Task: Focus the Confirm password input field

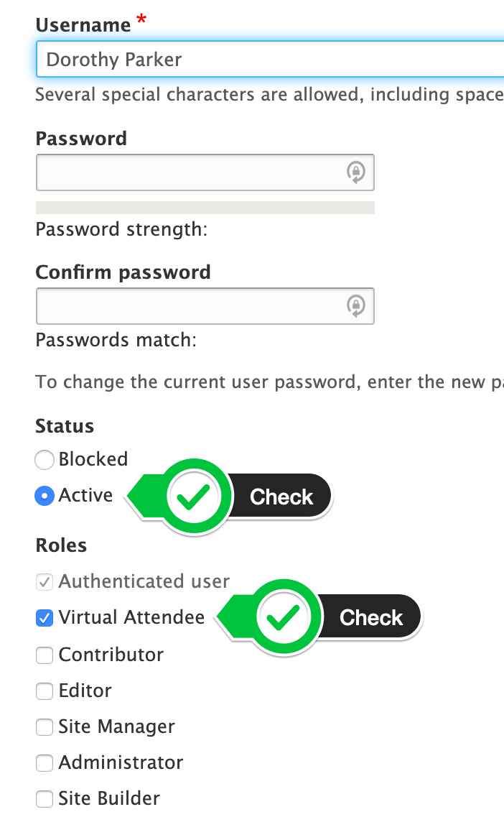Action: point(190,306)
